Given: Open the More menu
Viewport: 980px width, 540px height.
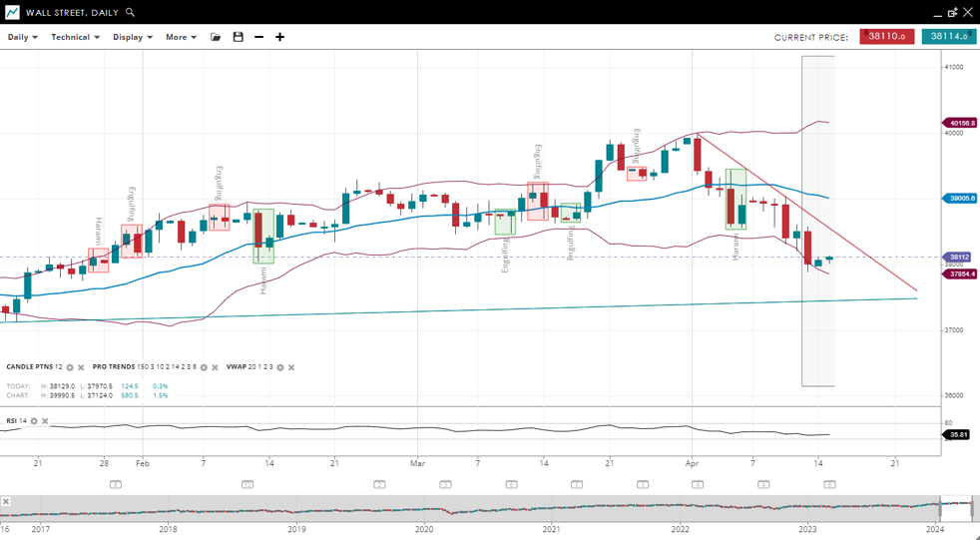Looking at the screenshot, I should click(181, 37).
